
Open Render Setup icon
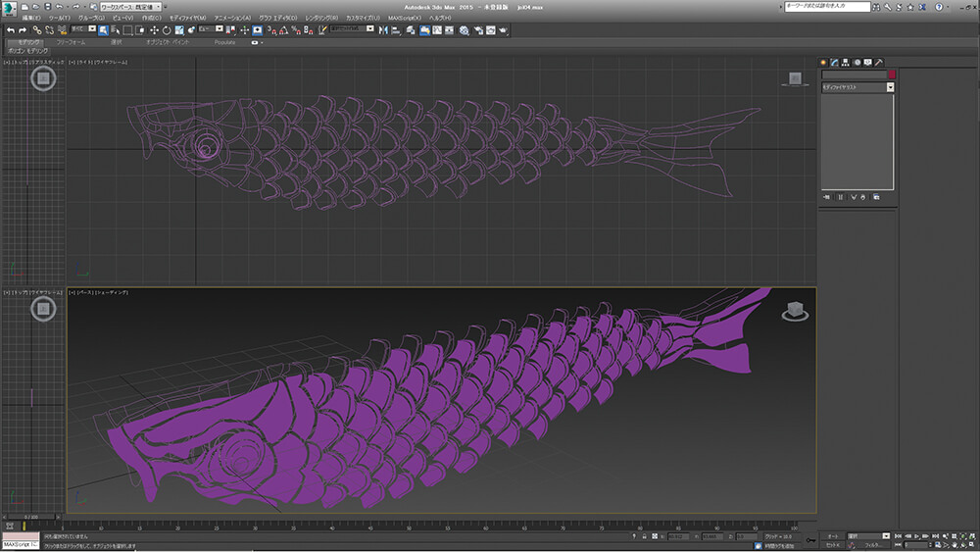click(479, 30)
